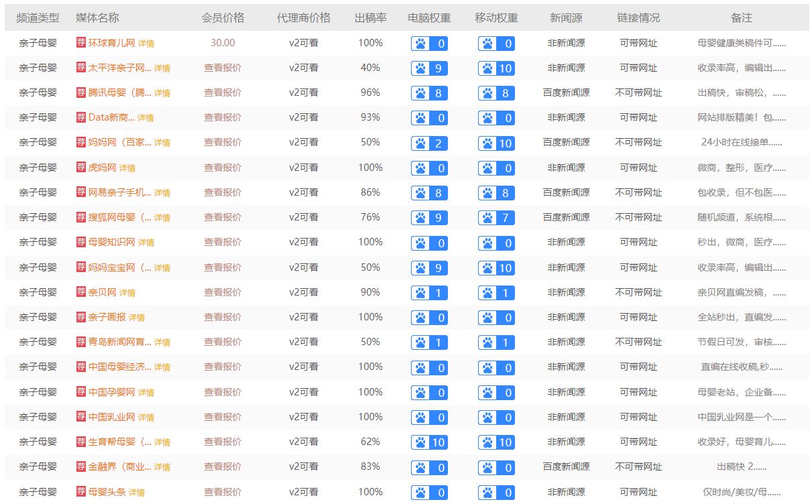Open the 母婴知识网 media name link
The image size is (812, 504).
click(x=111, y=243)
